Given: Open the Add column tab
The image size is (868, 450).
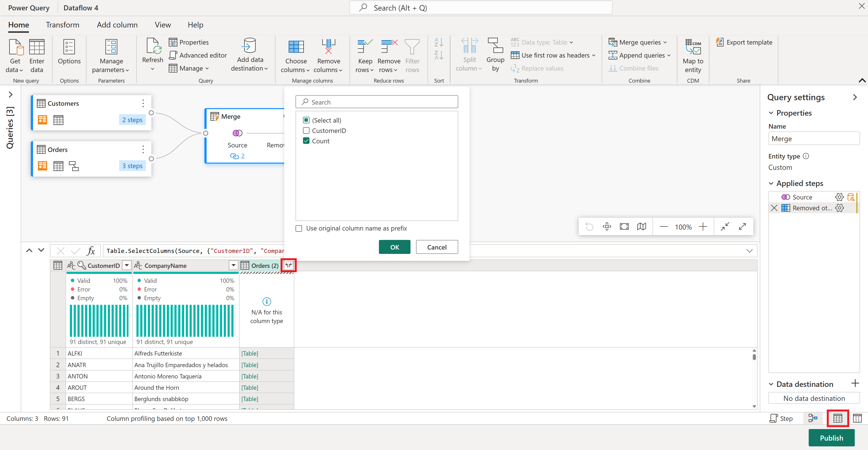Looking at the screenshot, I should pyautogui.click(x=117, y=25).
